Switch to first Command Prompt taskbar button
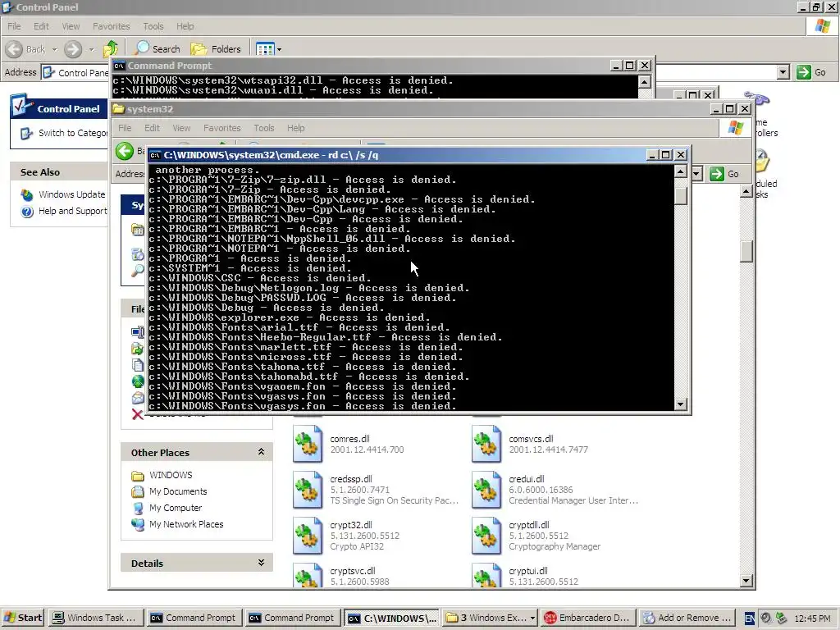This screenshot has height=630, width=840. 194,618
